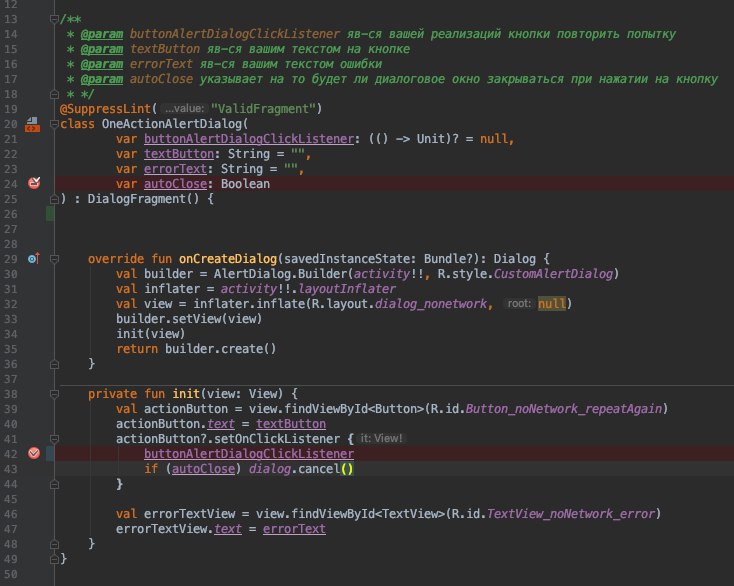Screen dimensions: 734x586
Task: Click the fold end marker on line 36
Action: pyautogui.click(x=54, y=364)
